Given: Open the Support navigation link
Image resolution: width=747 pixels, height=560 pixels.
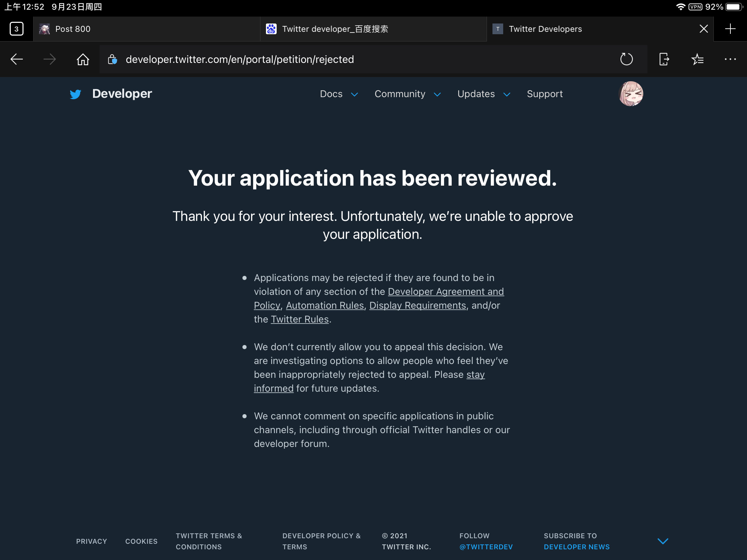Looking at the screenshot, I should (x=545, y=94).
